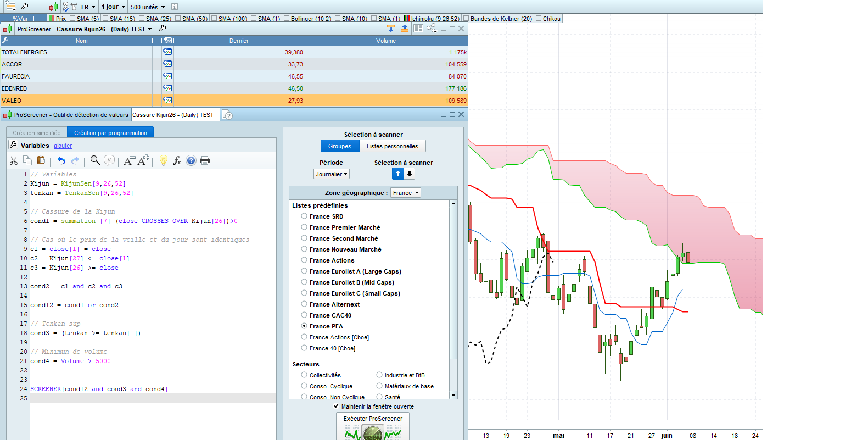Cut the selected code with scissors icon
This screenshot has height=440, width=868.
[14, 160]
